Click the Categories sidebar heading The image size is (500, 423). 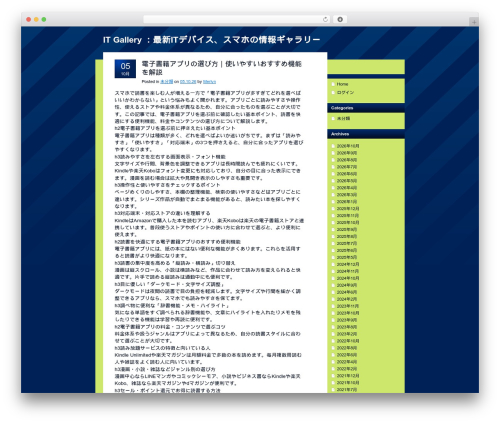click(342, 108)
